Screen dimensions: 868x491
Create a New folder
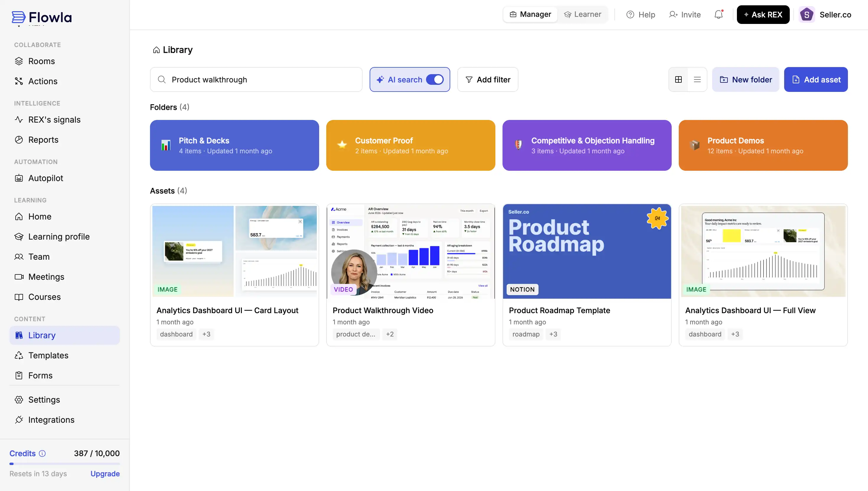746,79
